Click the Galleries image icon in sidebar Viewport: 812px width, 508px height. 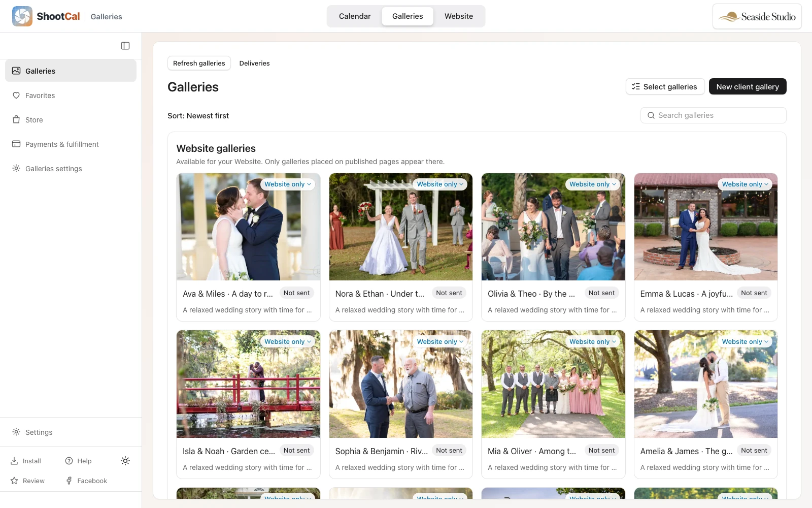[16, 71]
